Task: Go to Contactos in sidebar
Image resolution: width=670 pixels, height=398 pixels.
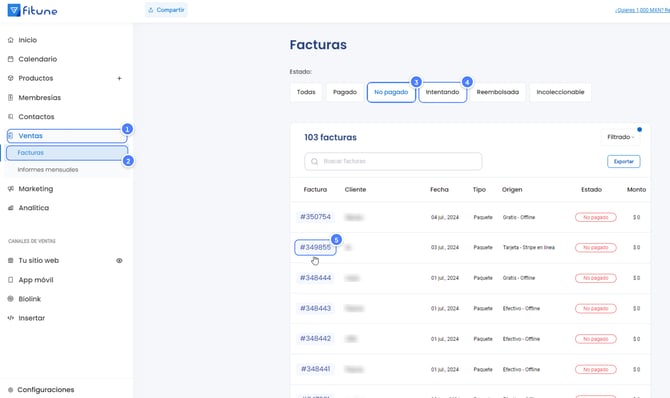Action: [36, 116]
